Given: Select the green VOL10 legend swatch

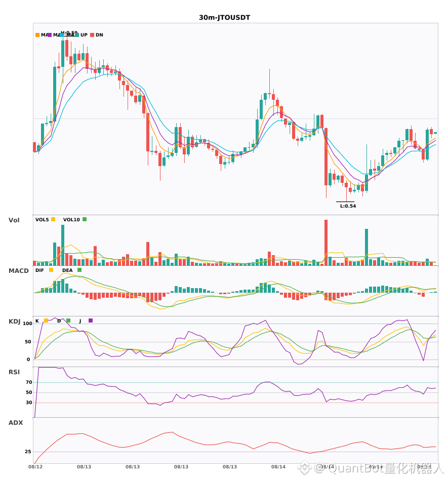Looking at the screenshot, I should (85, 219).
